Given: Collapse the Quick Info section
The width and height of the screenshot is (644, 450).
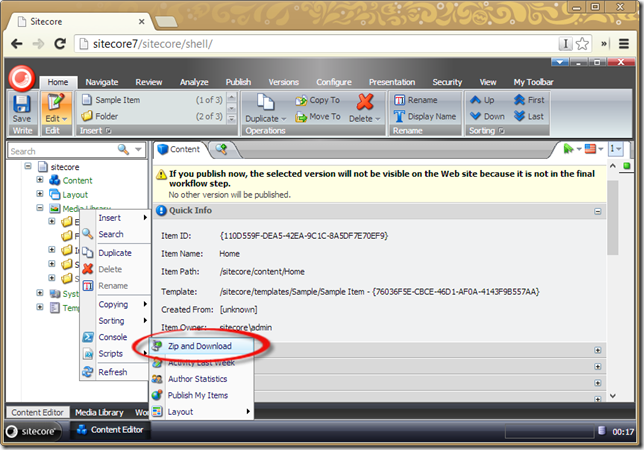Looking at the screenshot, I should tap(598, 211).
